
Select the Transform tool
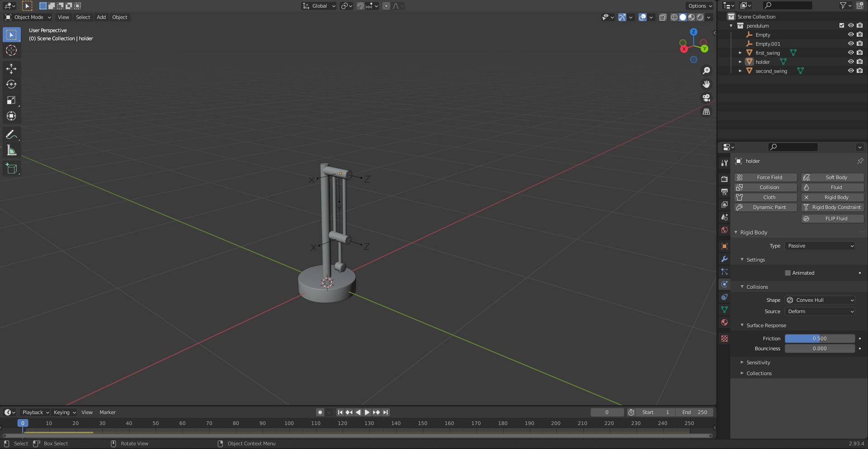pos(11,116)
